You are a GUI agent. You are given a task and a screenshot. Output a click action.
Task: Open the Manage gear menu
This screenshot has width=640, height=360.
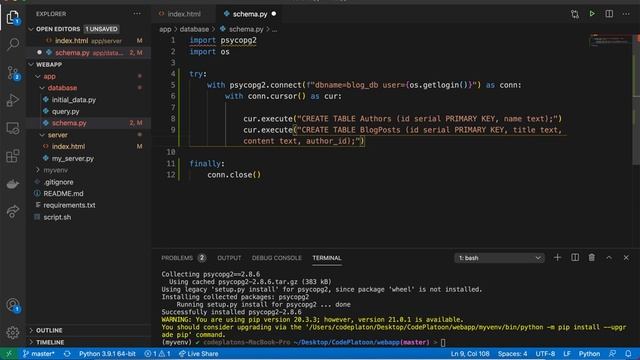pyautogui.click(x=13, y=332)
